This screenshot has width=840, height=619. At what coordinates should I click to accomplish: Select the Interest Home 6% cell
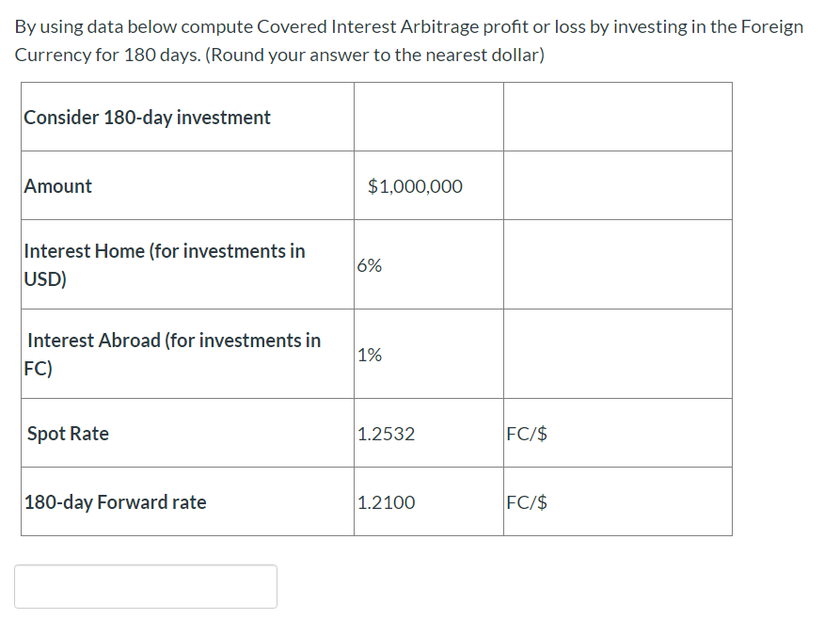click(x=370, y=264)
